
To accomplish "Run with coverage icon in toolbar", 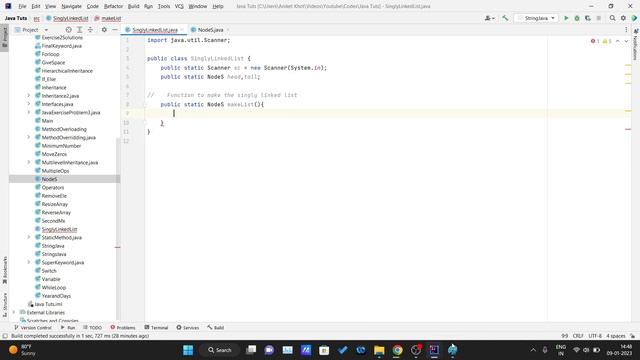I will pyautogui.click(x=588, y=18).
